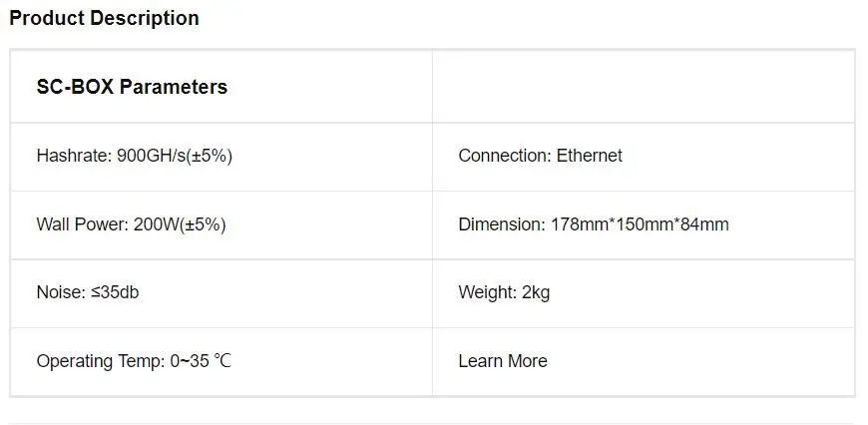Click the Operating Temp label

click(x=101, y=361)
